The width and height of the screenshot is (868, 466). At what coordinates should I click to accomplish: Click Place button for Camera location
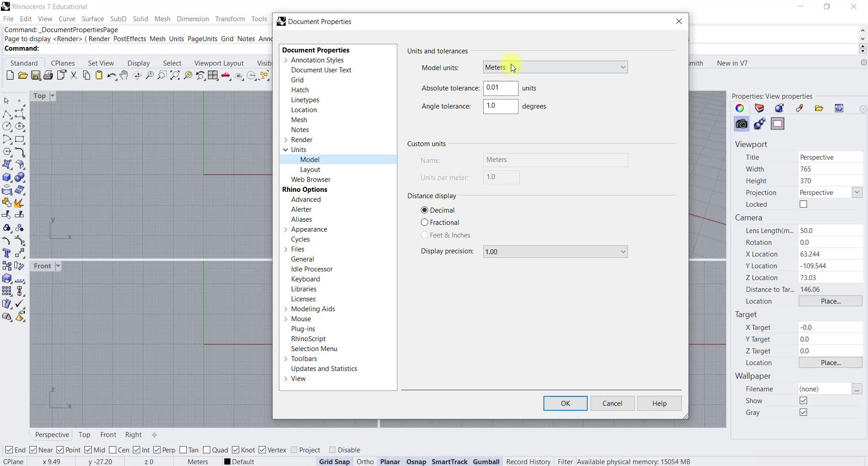point(830,301)
